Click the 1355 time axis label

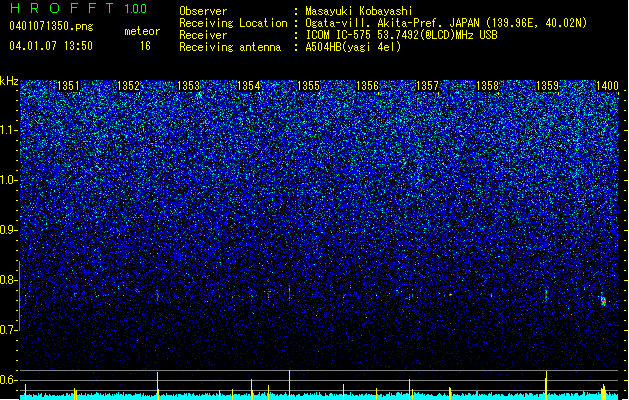point(308,86)
